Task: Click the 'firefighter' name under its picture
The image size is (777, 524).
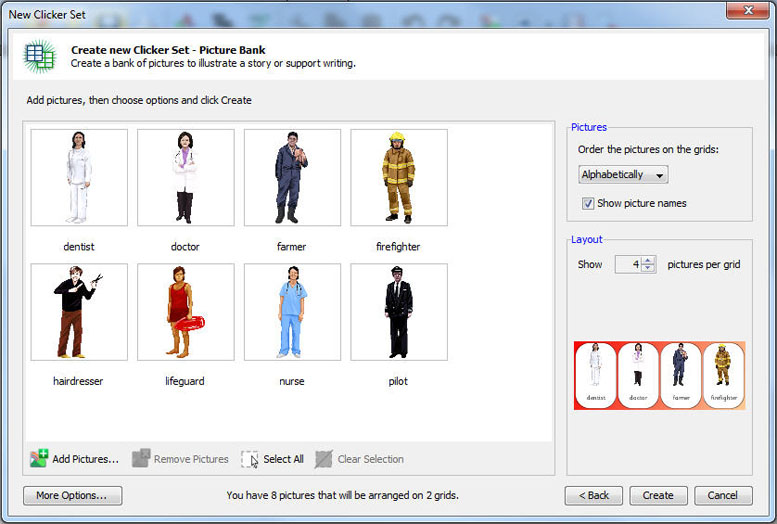Action: point(398,247)
